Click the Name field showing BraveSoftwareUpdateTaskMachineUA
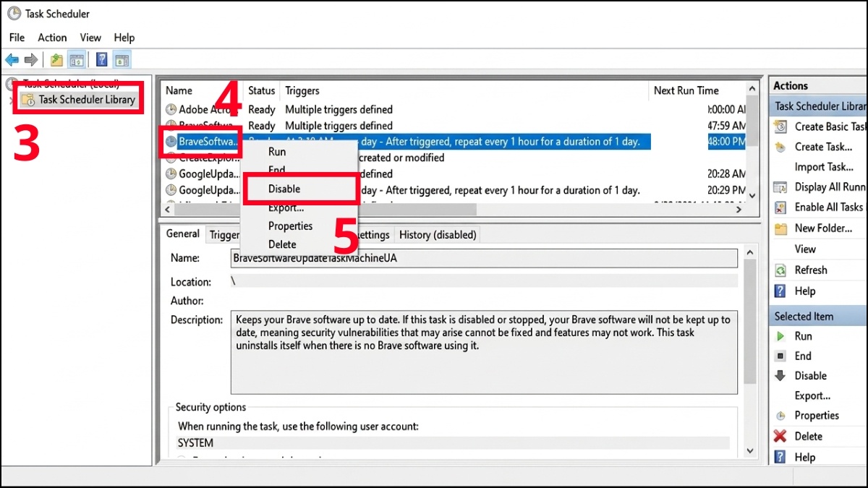 click(x=484, y=258)
